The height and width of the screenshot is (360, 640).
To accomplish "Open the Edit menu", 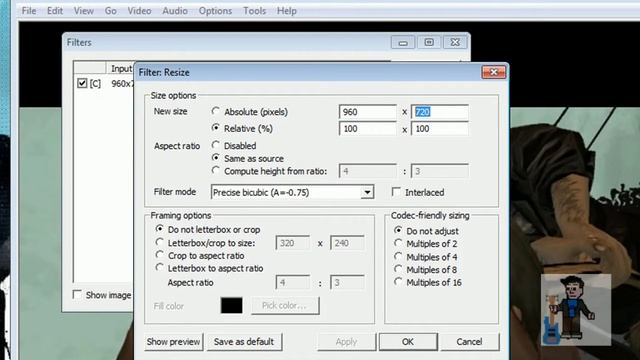I will tap(55, 11).
